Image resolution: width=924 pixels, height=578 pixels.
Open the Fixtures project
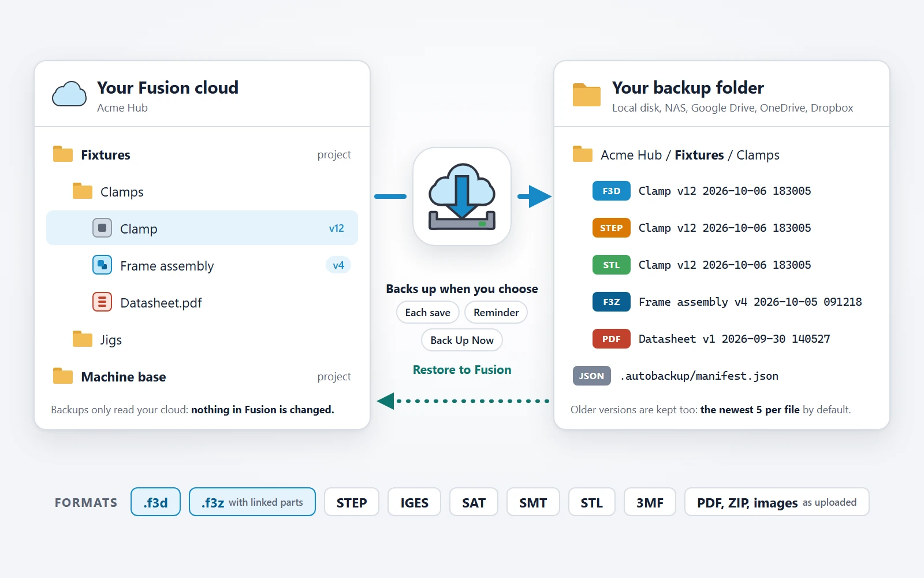click(202, 154)
